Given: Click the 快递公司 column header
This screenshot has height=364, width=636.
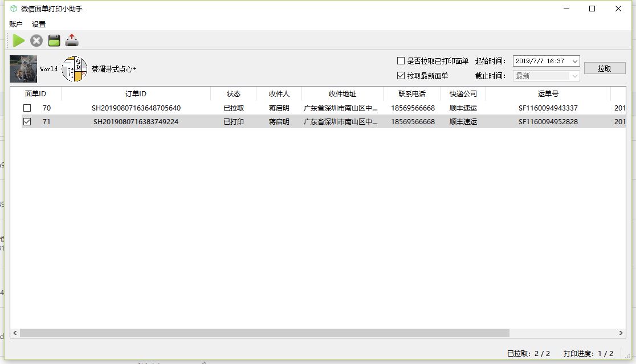Looking at the screenshot, I should click(463, 93).
